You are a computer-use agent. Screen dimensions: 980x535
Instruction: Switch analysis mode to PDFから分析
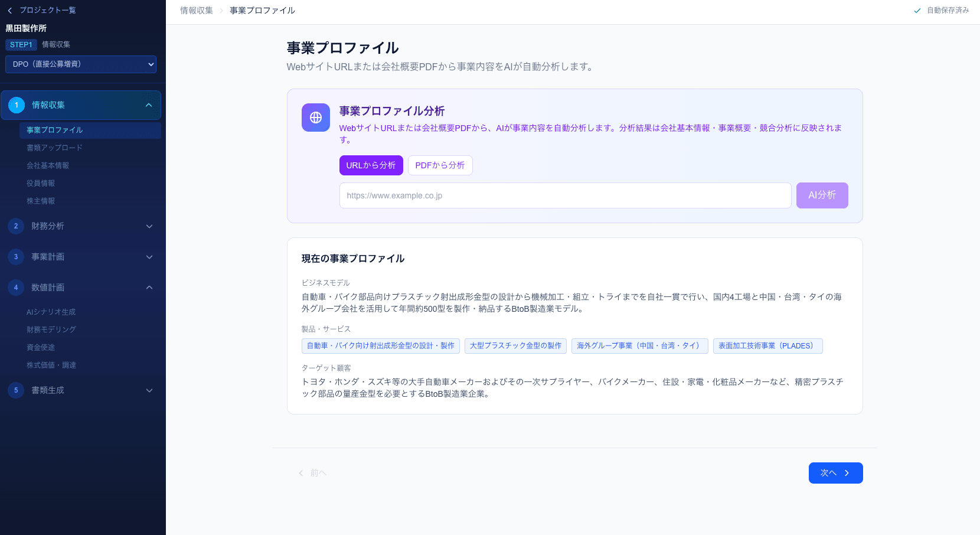click(x=440, y=165)
